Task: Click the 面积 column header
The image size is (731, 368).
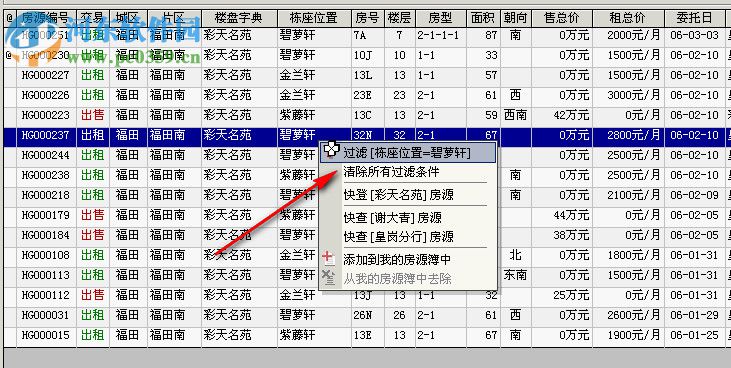Action: point(483,18)
